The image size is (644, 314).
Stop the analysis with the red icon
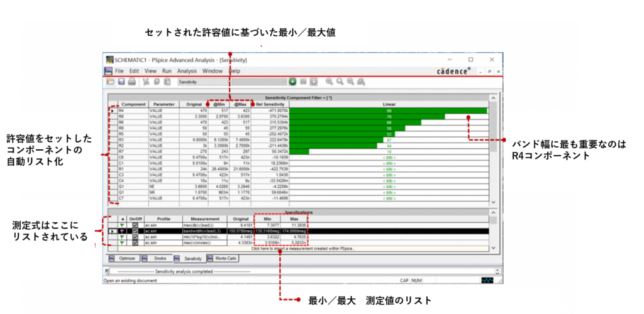(x=314, y=82)
